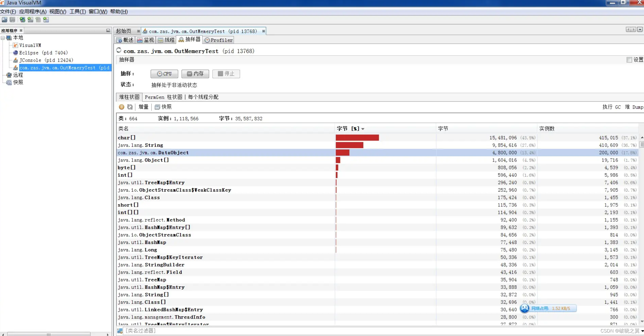The image size is (644, 336).
Task: Open the document tabs dropdown list
Action: coord(640,29)
